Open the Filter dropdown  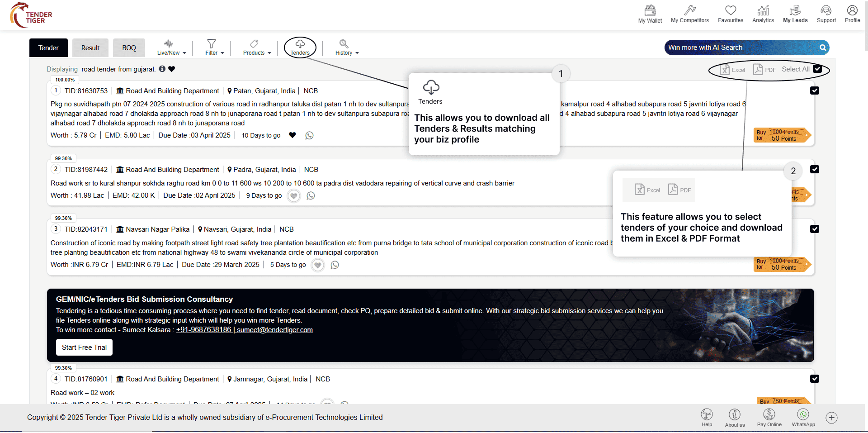click(214, 48)
